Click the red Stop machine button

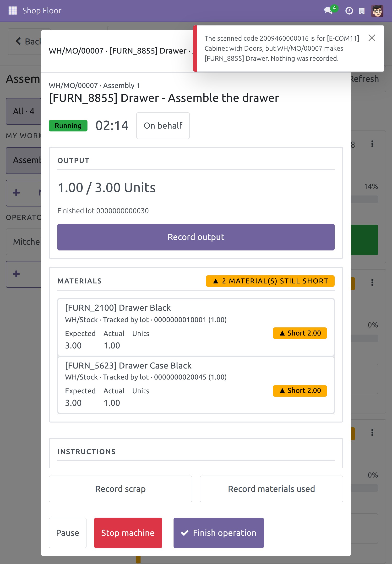pyautogui.click(x=128, y=533)
